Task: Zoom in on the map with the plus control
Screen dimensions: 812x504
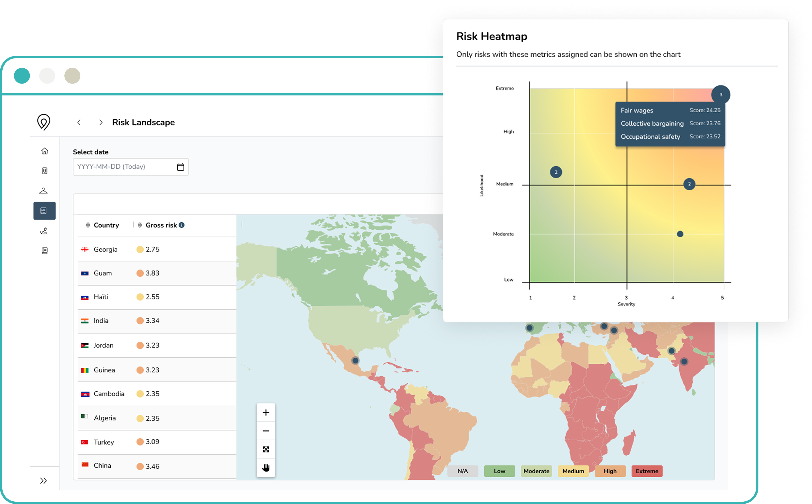Action: coord(266,412)
